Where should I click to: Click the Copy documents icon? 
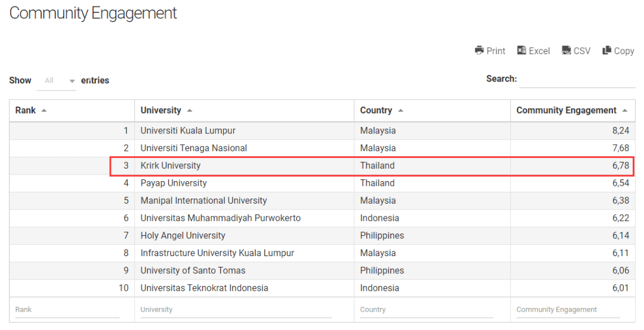pyautogui.click(x=607, y=51)
